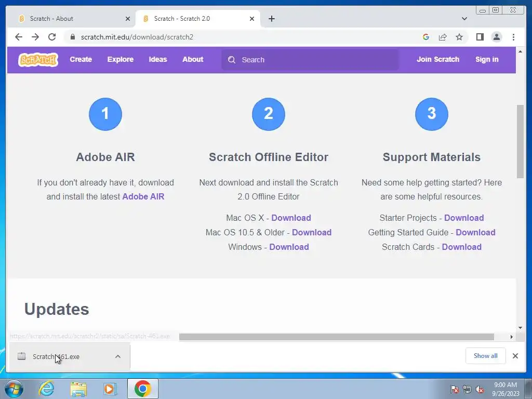Bookmark this page with the star icon
Viewport: 532px width, 399px height.
[459, 37]
